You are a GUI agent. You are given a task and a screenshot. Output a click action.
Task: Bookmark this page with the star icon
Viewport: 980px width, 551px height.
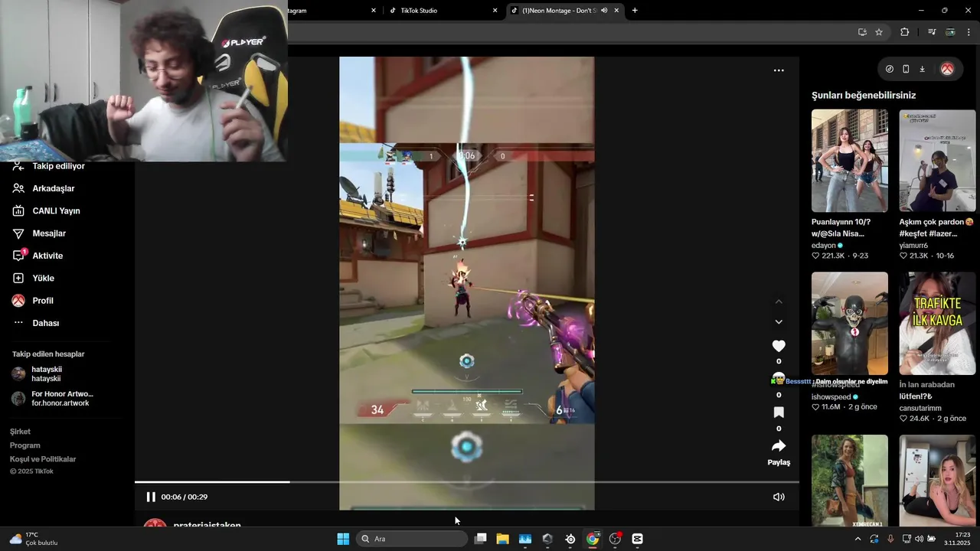pos(879,32)
